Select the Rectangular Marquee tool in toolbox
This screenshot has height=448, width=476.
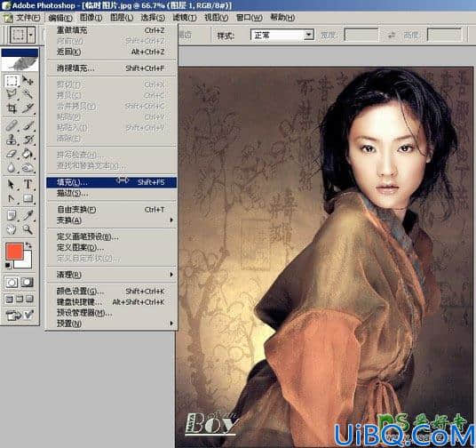(12, 81)
